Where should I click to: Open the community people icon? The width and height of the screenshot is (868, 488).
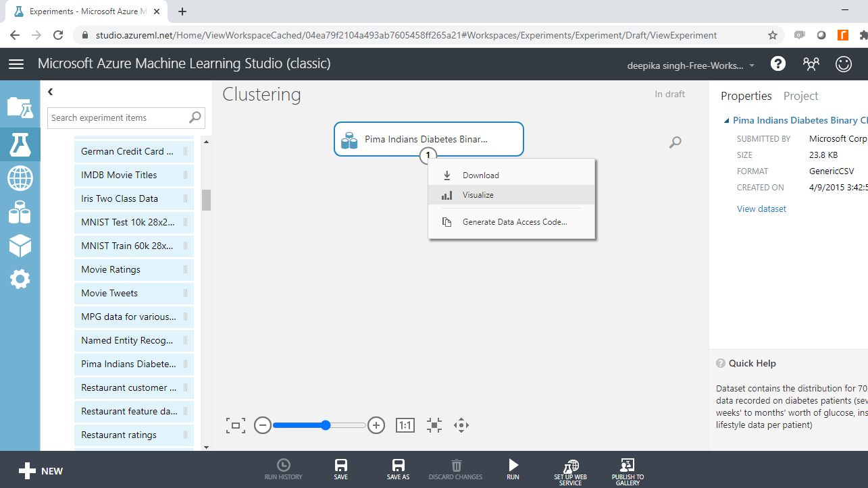tap(811, 63)
